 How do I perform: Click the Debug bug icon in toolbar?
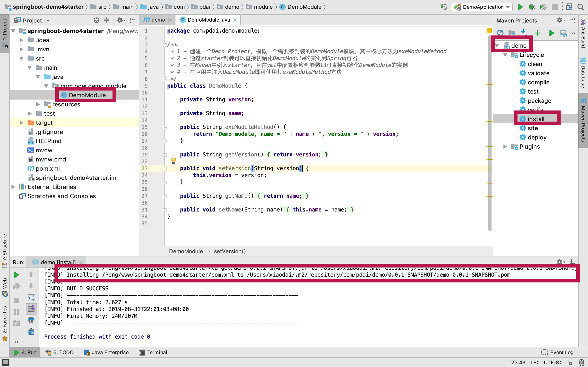pyautogui.click(x=532, y=7)
